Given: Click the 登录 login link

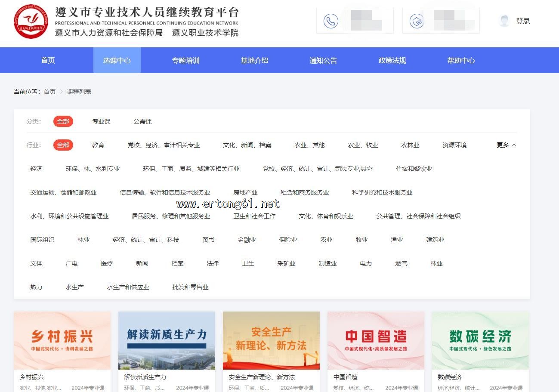Looking at the screenshot, I should [x=523, y=21].
